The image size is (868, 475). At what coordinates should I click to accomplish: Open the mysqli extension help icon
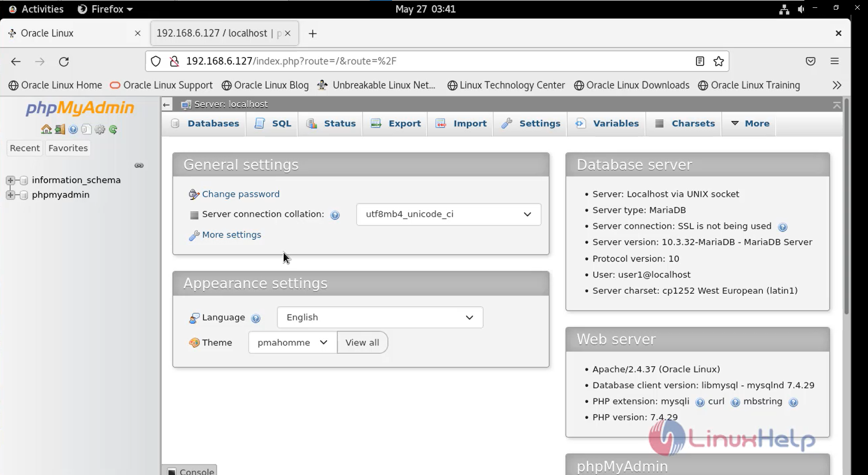tap(700, 402)
